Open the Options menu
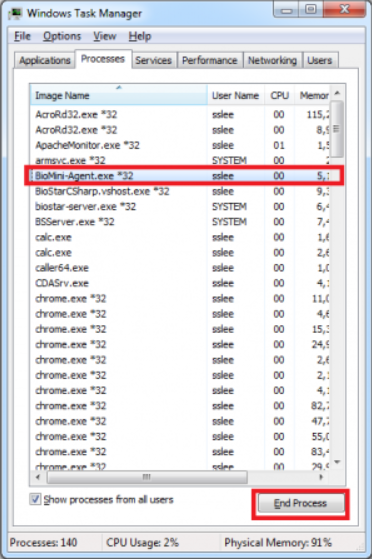372x559 pixels. tap(62, 36)
